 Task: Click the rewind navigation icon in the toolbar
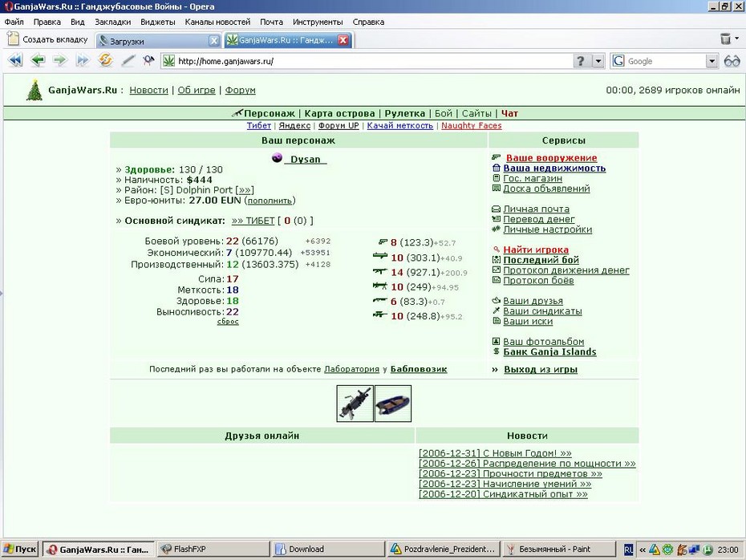pos(15,60)
